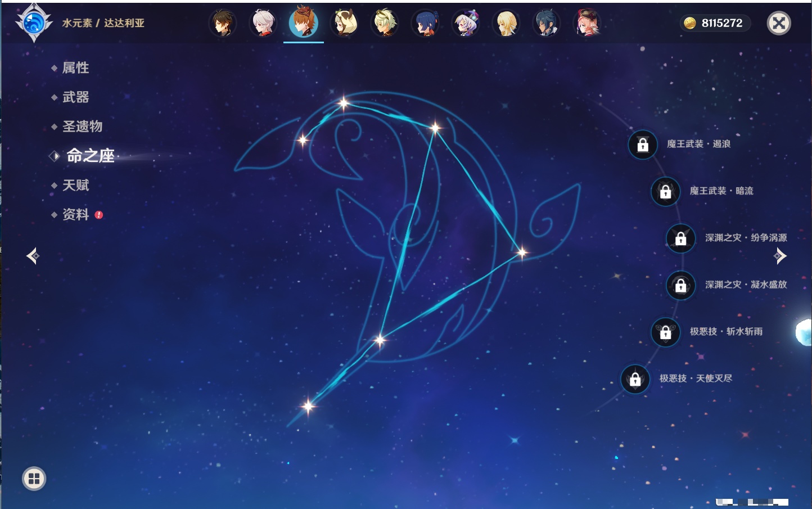
Task: Open the locked constellation 魔王武装·遏浪
Action: 643,145
